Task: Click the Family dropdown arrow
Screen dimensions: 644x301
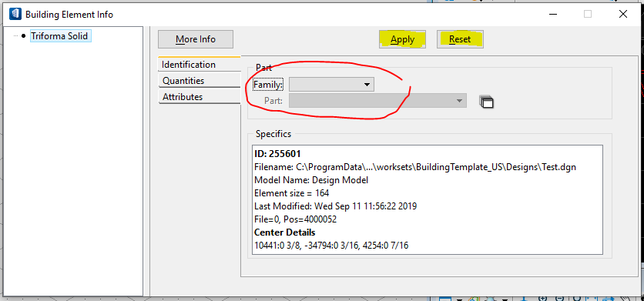Action: [367, 85]
